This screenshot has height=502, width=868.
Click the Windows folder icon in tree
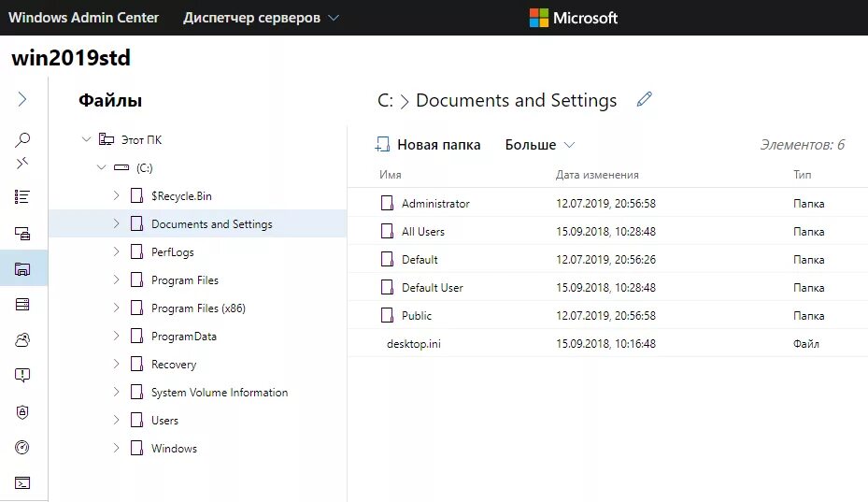tap(136, 448)
